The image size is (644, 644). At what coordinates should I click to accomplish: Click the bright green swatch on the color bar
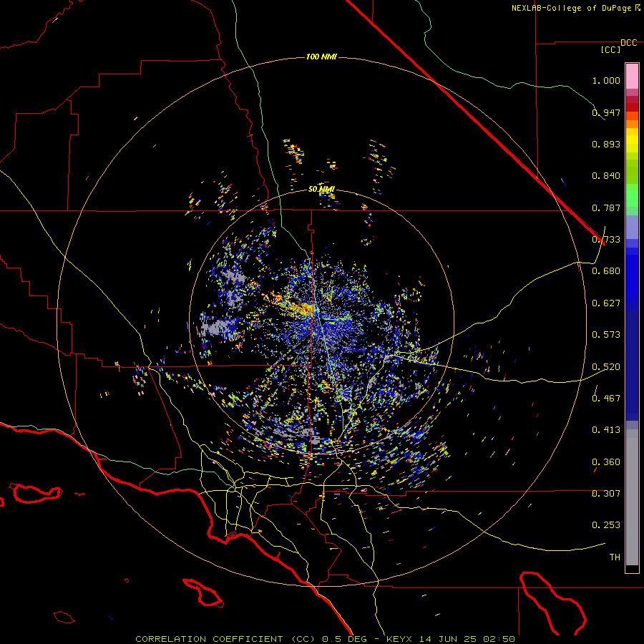(x=632, y=195)
